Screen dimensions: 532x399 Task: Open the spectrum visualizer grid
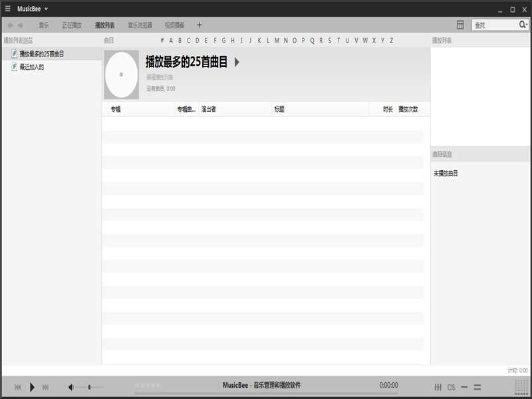(521, 387)
